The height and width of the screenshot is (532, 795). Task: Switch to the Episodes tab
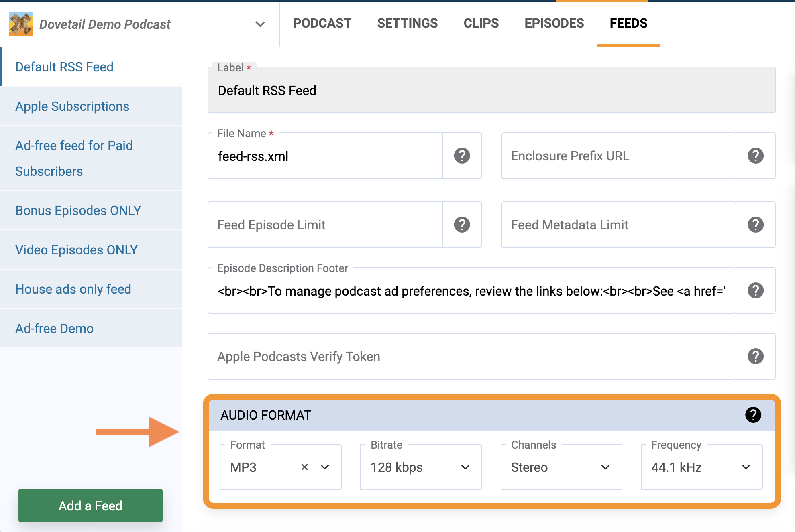pyautogui.click(x=554, y=23)
